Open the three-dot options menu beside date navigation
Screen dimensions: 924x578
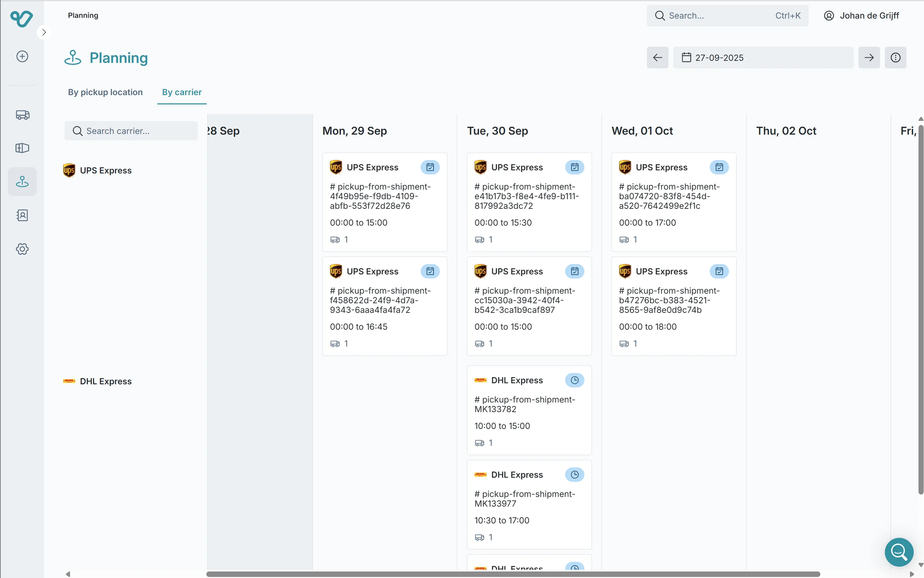tap(896, 57)
